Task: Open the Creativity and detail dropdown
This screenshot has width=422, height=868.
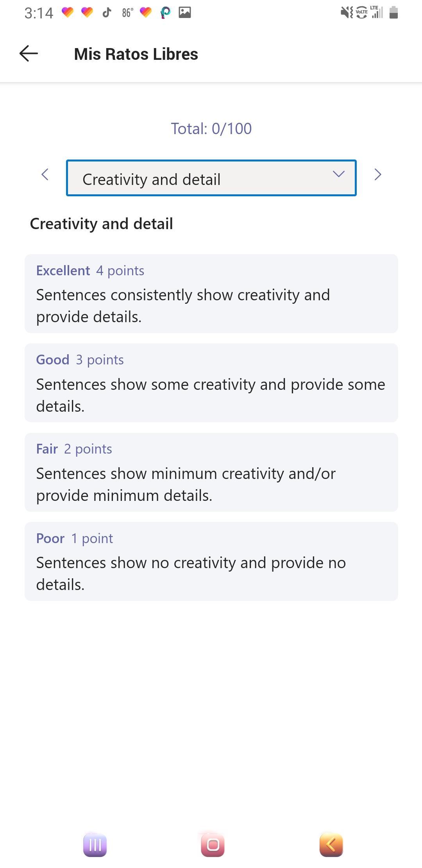Action: (x=211, y=178)
